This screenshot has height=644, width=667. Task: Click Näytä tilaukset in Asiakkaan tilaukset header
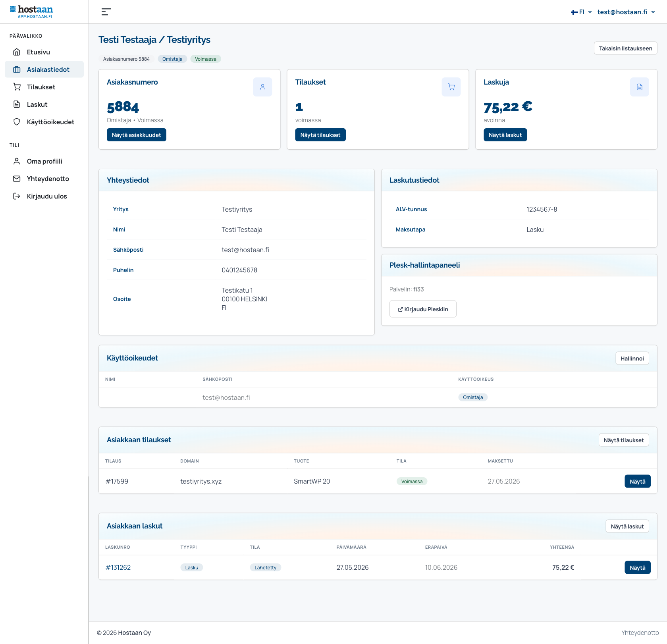coord(624,440)
